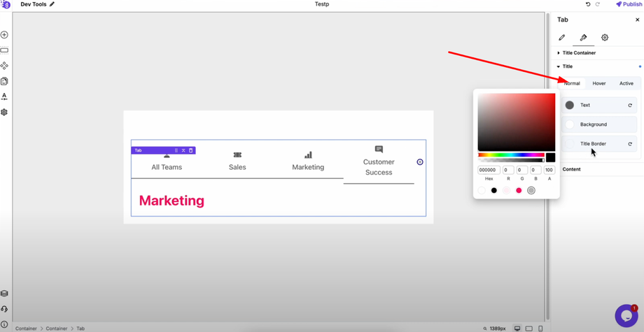
Task: Click the Marketing heading in tab content
Action: coord(171,201)
